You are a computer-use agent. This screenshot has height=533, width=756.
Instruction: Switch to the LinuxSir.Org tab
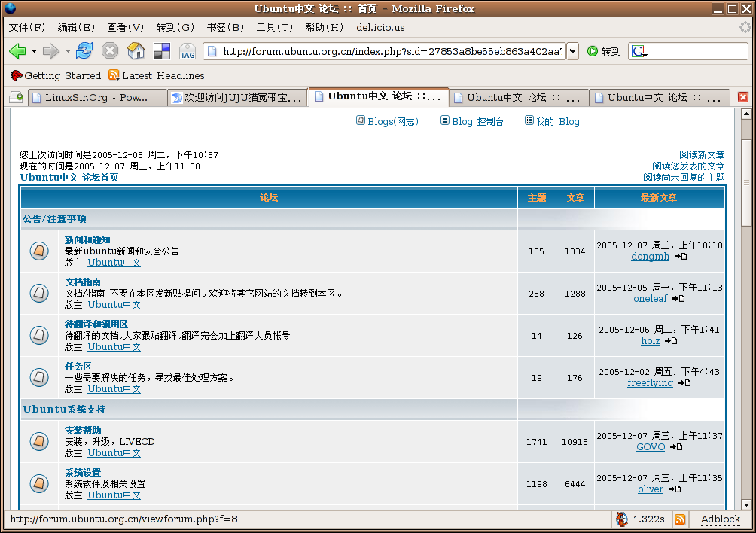97,98
